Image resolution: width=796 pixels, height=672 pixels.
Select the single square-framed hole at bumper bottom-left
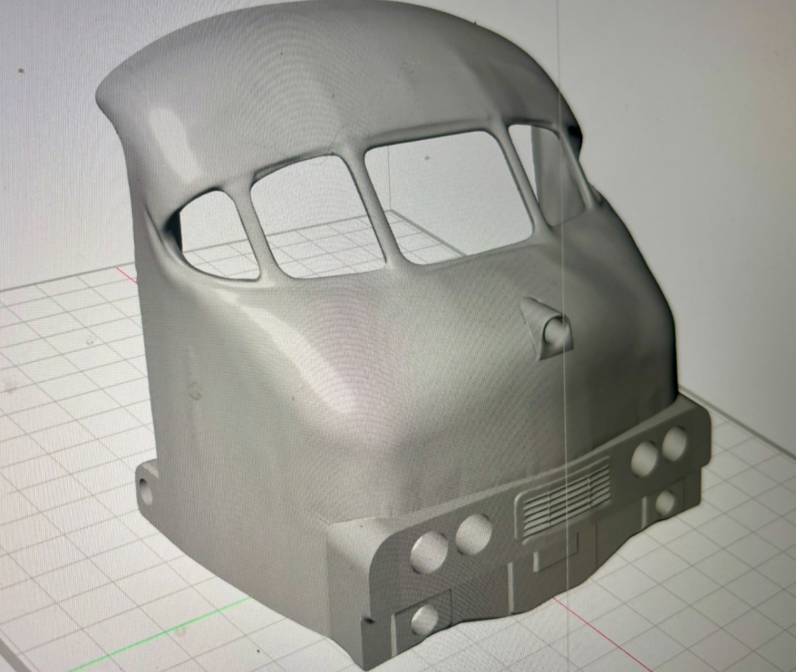(x=425, y=619)
